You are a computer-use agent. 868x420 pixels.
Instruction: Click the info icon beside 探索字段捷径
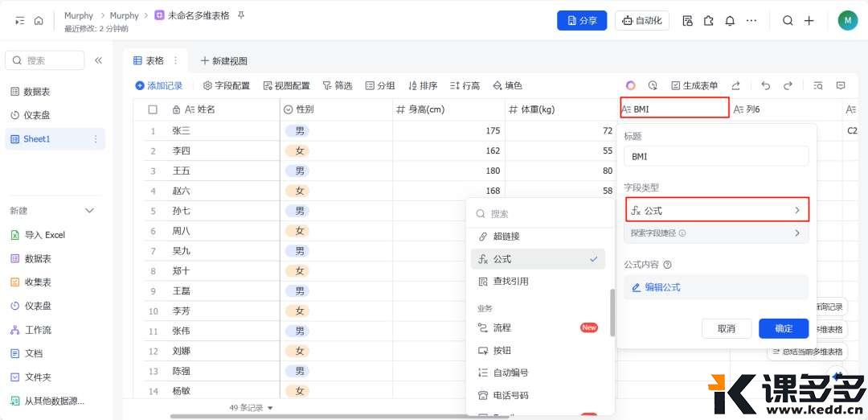[682, 233]
